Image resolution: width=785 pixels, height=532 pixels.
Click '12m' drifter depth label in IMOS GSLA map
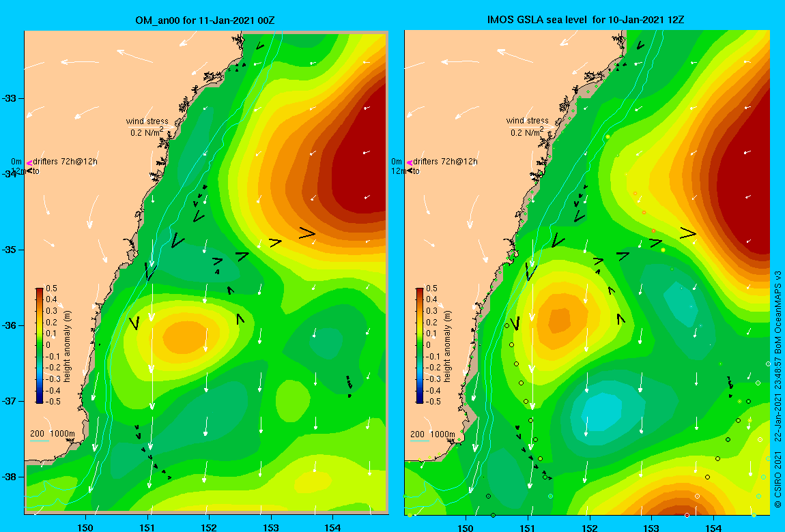pos(399,171)
